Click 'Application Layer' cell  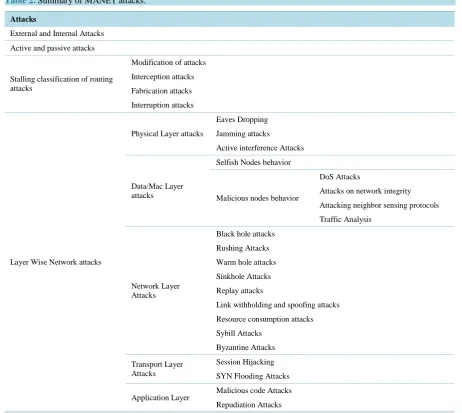pyautogui.click(x=160, y=398)
